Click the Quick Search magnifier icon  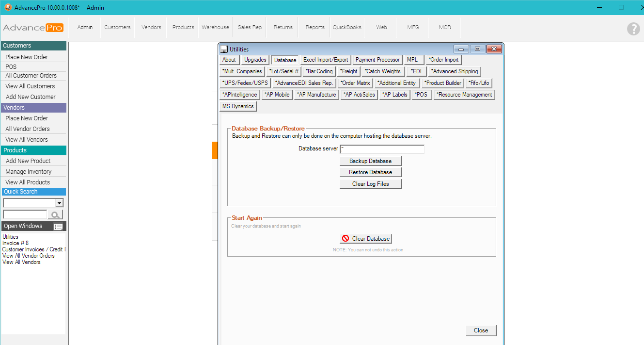pos(55,214)
